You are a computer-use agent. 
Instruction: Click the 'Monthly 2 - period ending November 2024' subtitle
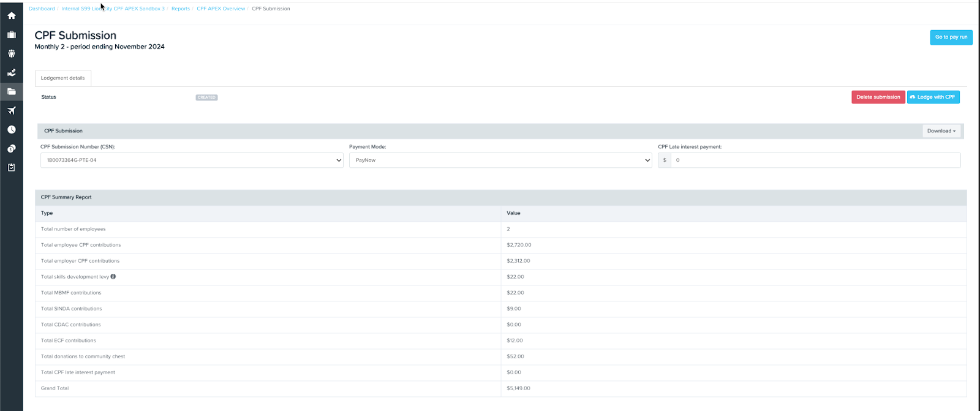click(x=99, y=47)
